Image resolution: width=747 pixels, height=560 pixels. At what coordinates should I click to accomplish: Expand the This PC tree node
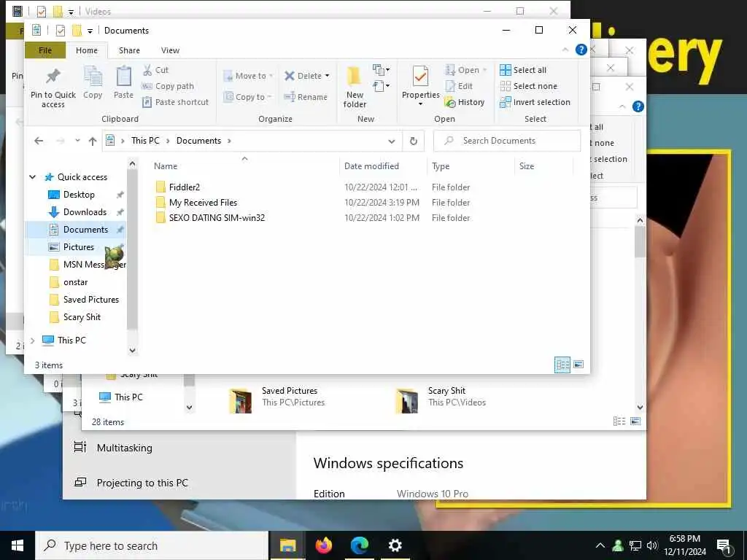click(x=32, y=341)
